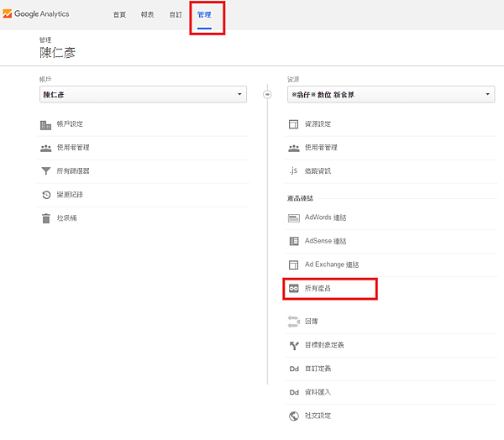
Task: Open the 帳戶 dropdown showing 陳仁彥
Action: point(143,95)
